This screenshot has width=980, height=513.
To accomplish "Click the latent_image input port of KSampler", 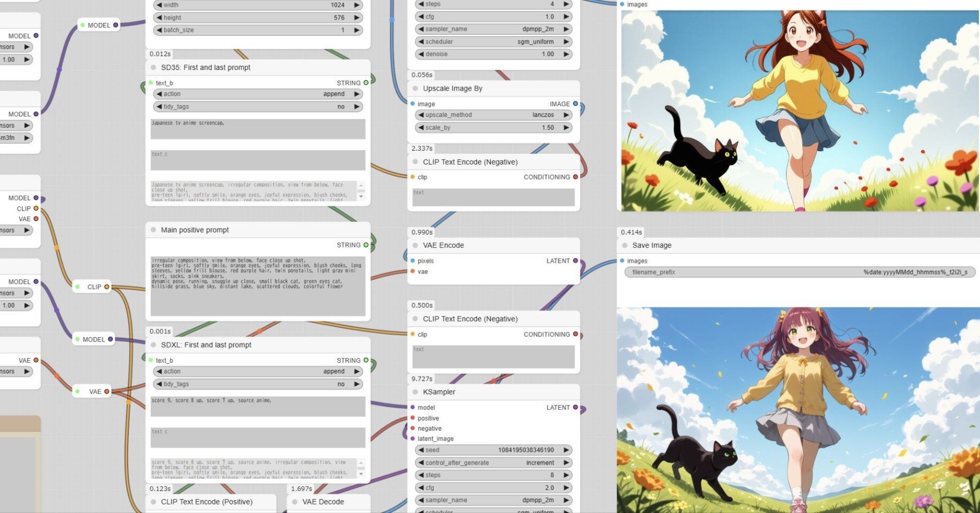I will pyautogui.click(x=412, y=439).
